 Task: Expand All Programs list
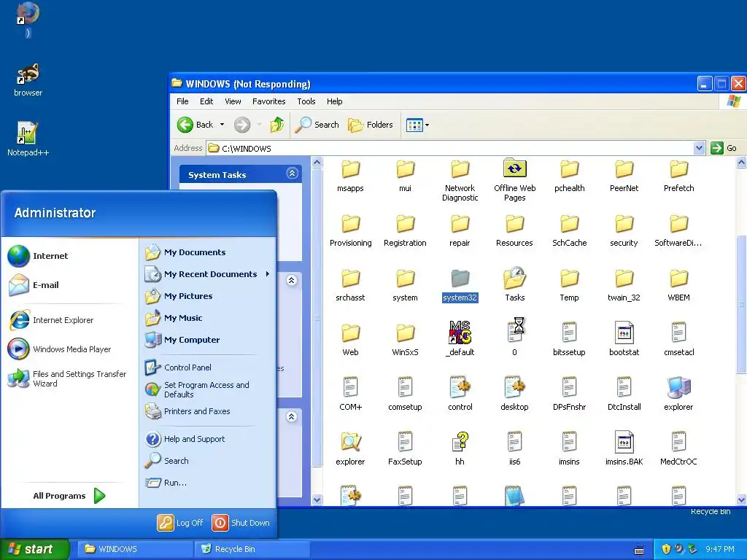click(x=69, y=496)
